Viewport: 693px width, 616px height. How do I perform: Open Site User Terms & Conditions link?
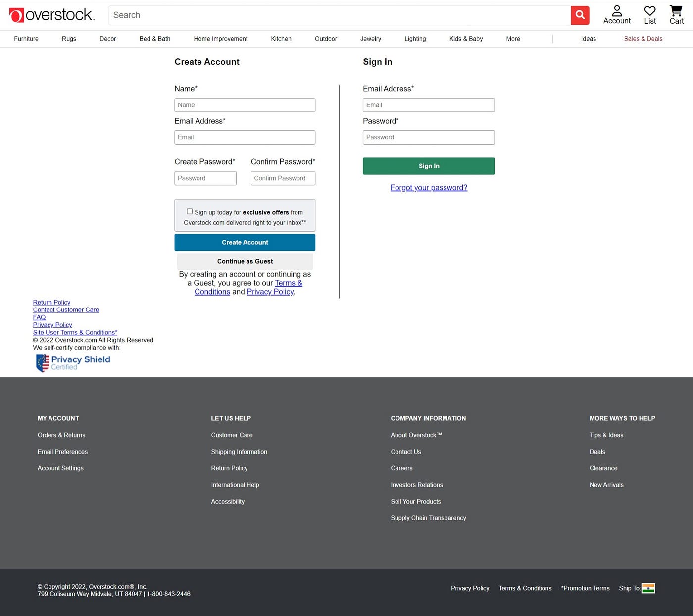(75, 332)
